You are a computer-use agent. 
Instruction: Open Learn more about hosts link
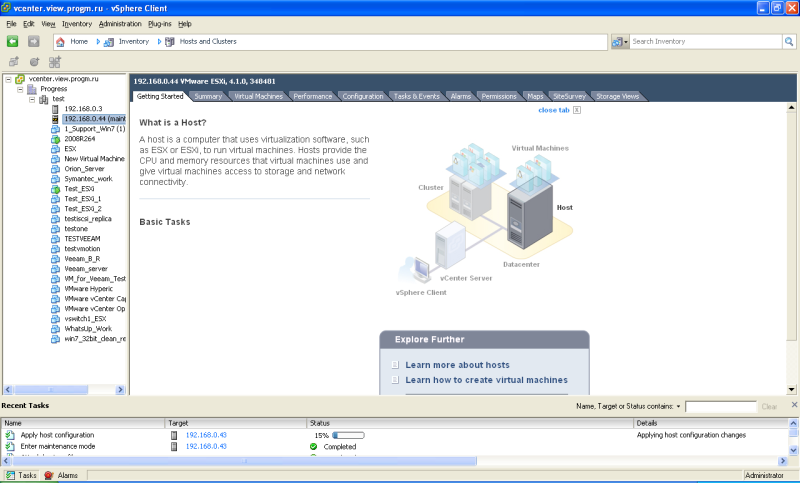tap(457, 365)
